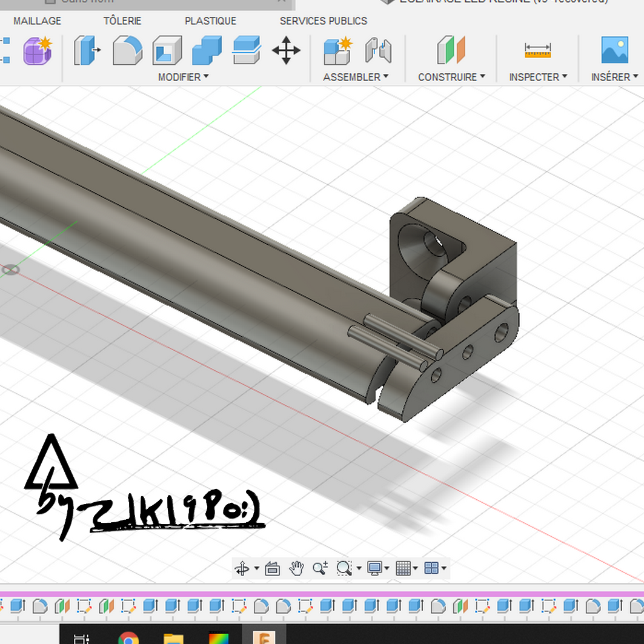Click the Look At navigation icon
Screen dimensions: 644x644
272,568
